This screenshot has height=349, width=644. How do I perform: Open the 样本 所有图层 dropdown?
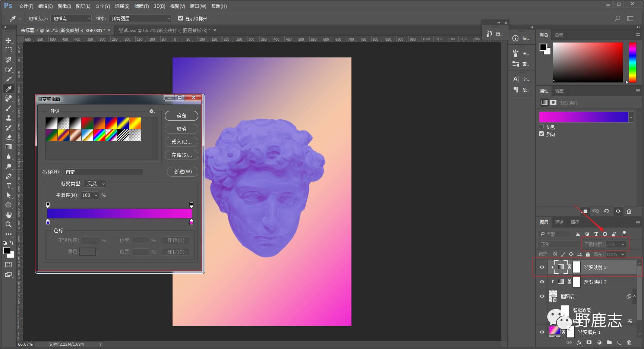(141, 19)
